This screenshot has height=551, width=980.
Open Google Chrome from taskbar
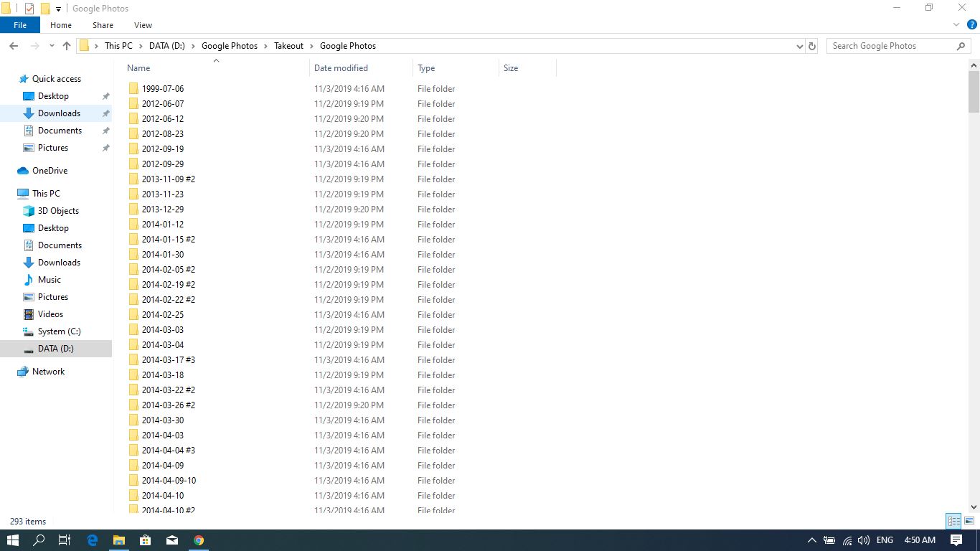(199, 540)
